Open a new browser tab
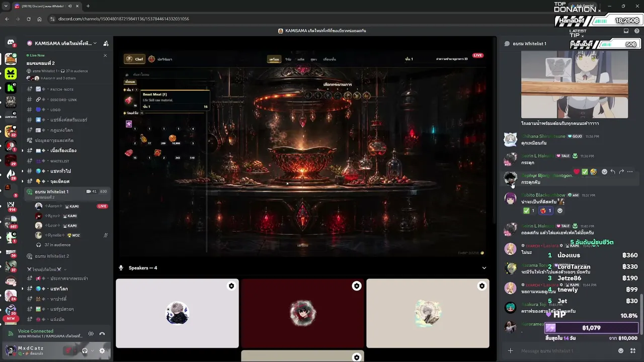644x362 pixels. coord(88,6)
